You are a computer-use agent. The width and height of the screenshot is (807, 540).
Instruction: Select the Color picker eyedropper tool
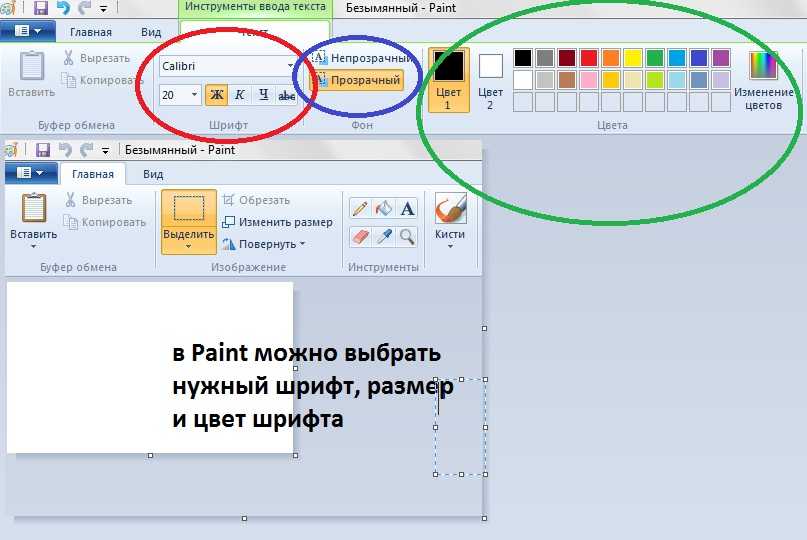point(383,237)
